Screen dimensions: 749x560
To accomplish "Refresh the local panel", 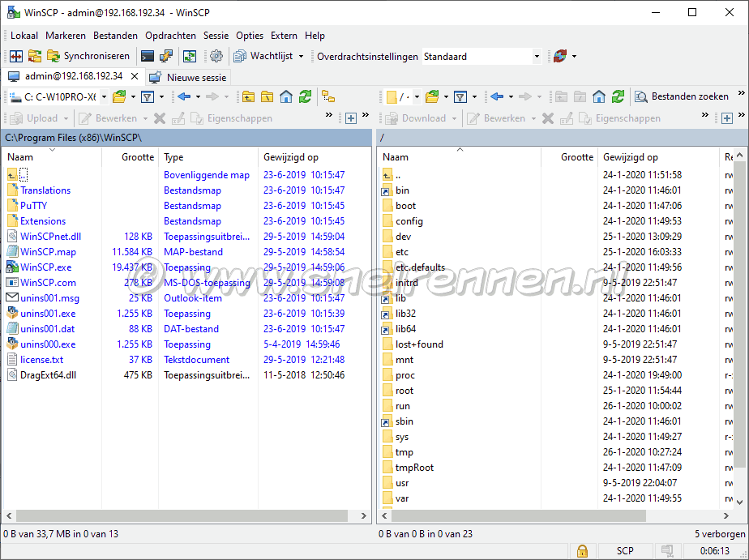I will 305,97.
